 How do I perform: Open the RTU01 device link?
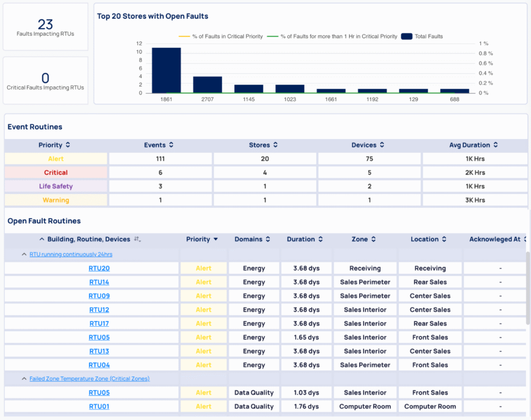click(x=99, y=407)
